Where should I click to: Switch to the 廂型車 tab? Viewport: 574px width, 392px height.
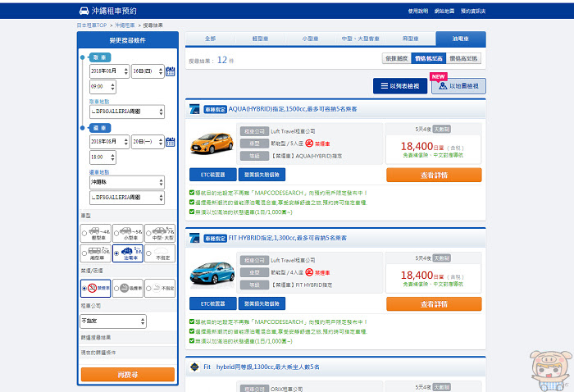pyautogui.click(x=410, y=39)
